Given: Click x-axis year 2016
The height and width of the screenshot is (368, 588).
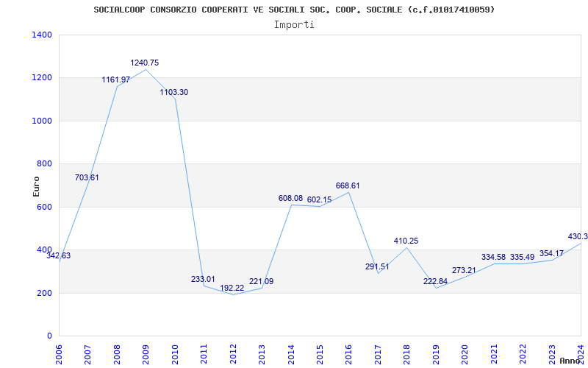Looking at the screenshot, I should pos(348,354).
